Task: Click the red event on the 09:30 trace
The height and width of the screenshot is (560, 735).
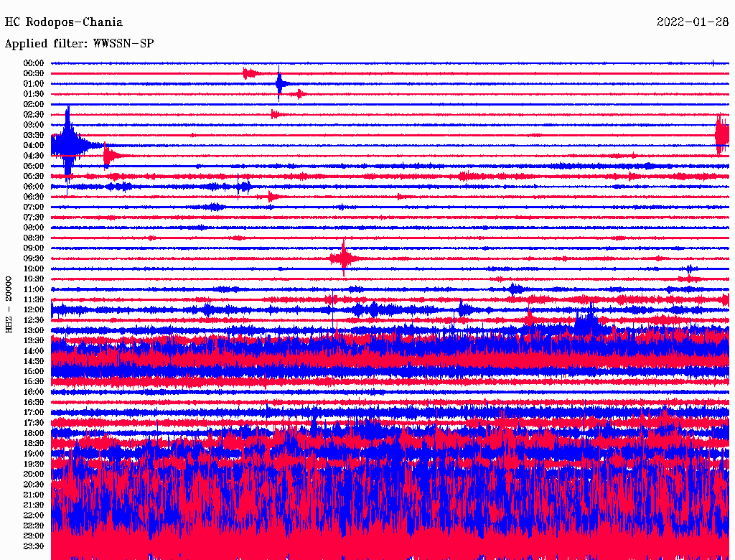Action: click(x=343, y=258)
